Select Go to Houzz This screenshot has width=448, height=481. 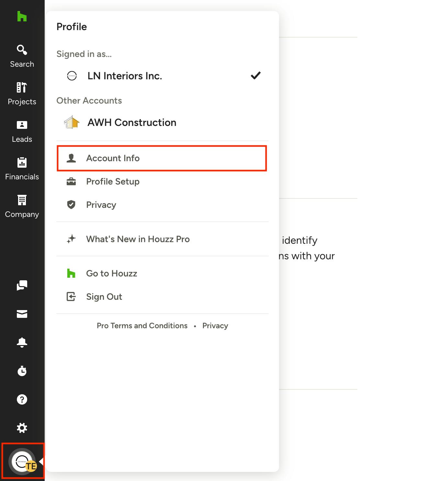coord(162,274)
